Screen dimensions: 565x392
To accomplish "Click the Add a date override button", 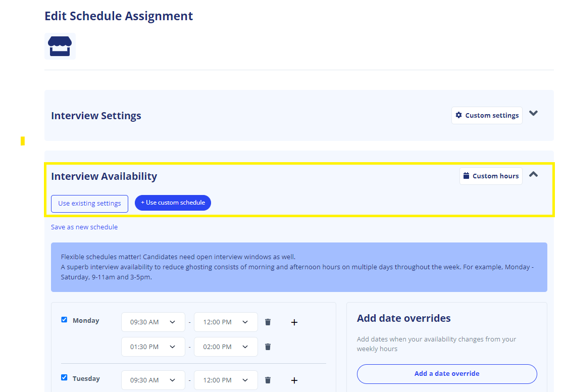I will (447, 374).
